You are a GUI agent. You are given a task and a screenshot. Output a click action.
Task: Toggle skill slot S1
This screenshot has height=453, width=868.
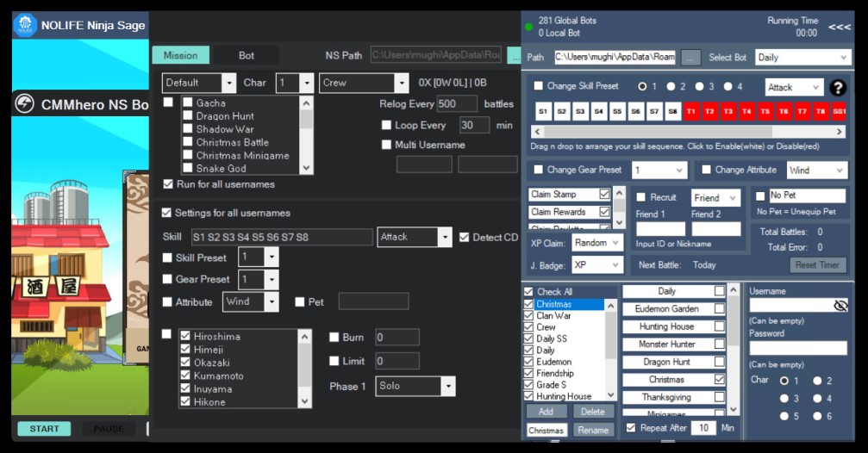tap(543, 111)
